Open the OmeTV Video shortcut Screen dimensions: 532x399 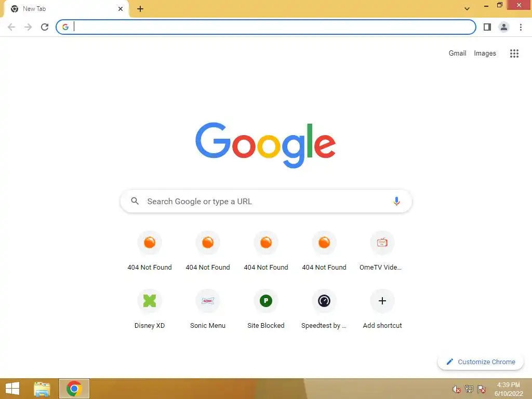[382, 251]
